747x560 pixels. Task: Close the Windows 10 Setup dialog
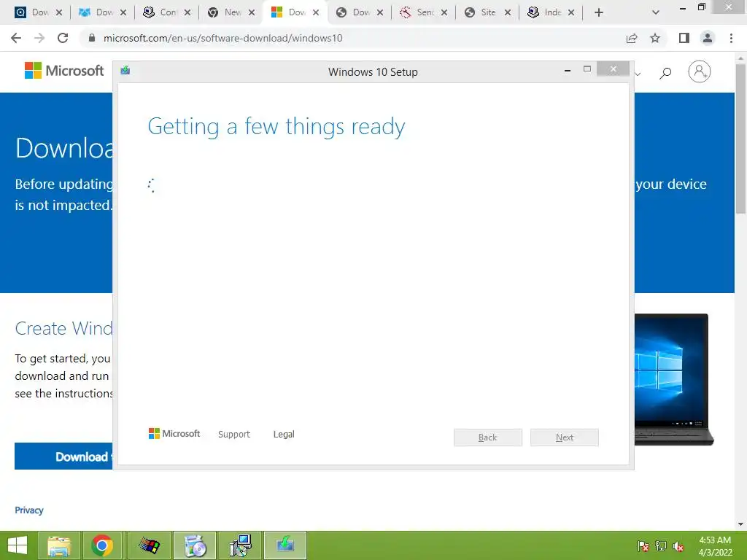[x=613, y=69]
